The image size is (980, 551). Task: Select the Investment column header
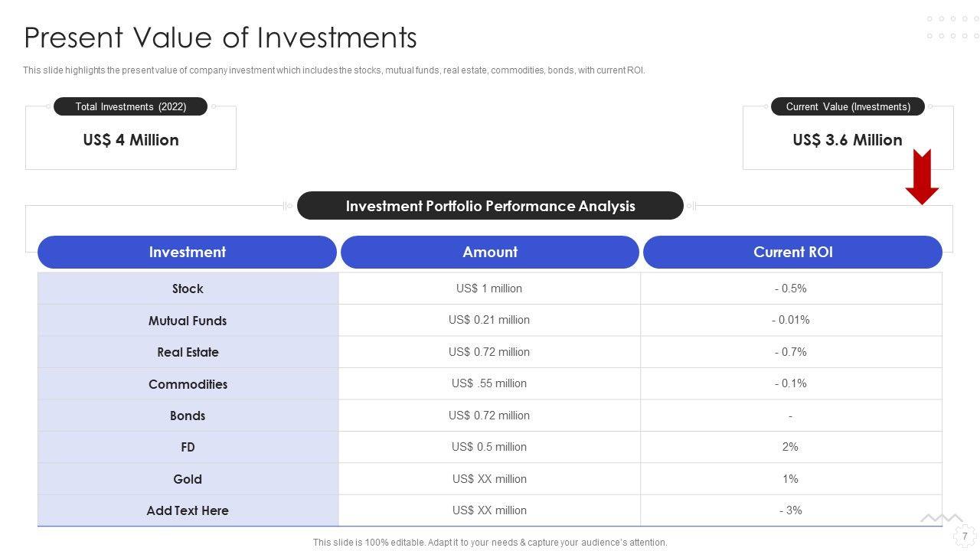187,253
